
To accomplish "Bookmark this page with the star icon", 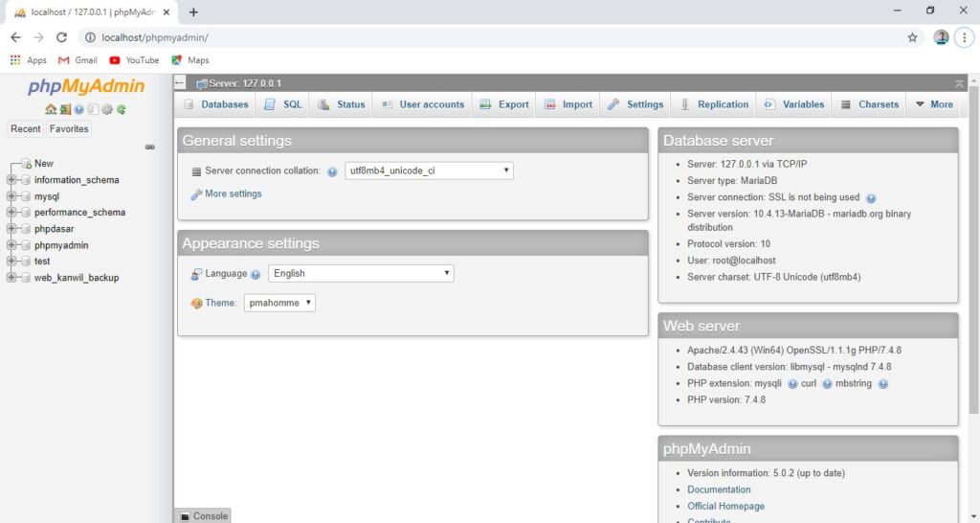I will [912, 37].
